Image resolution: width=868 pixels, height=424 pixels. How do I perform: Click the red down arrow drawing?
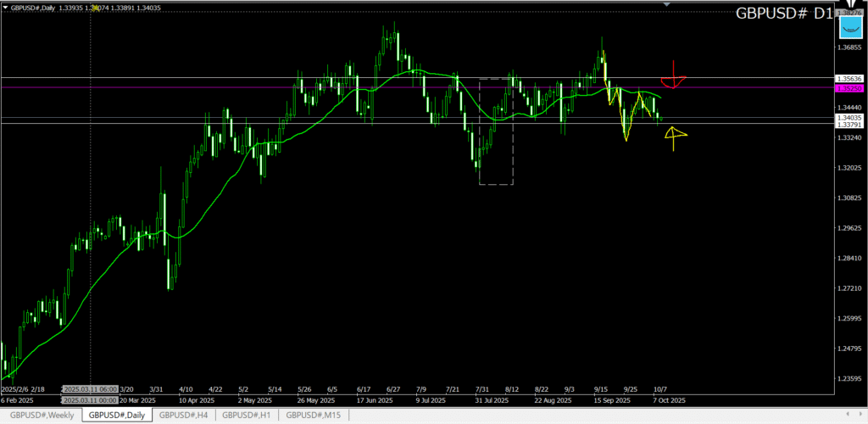(673, 79)
